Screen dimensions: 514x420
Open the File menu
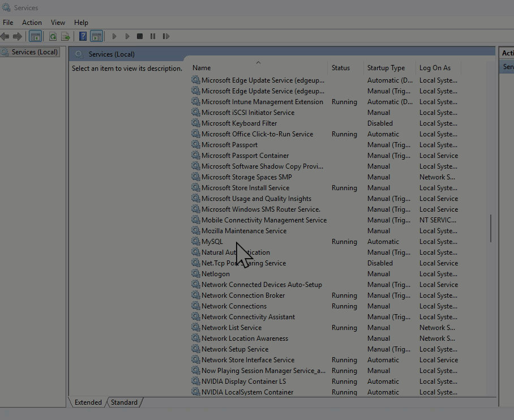click(8, 23)
